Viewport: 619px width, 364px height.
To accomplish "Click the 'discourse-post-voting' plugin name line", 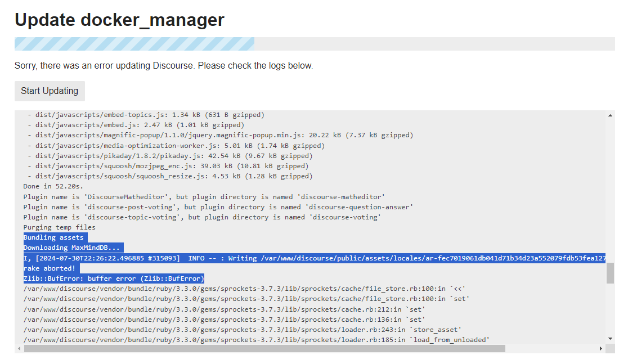I will tap(218, 207).
